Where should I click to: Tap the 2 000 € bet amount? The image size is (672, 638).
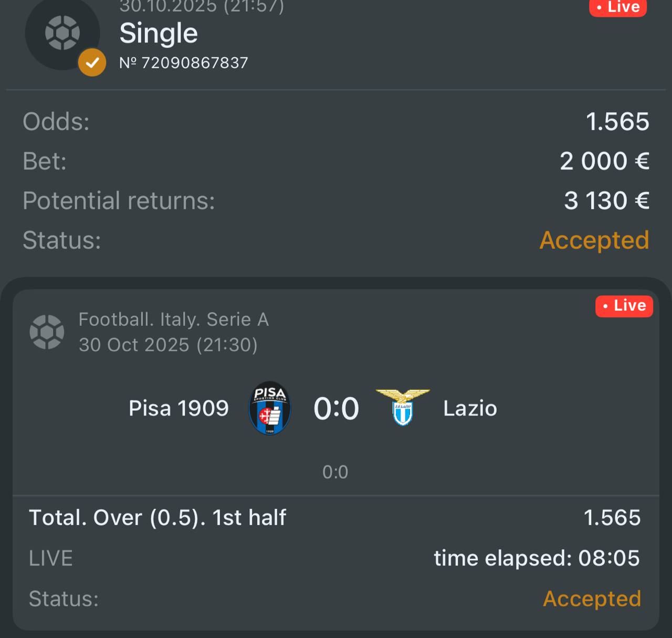click(604, 161)
